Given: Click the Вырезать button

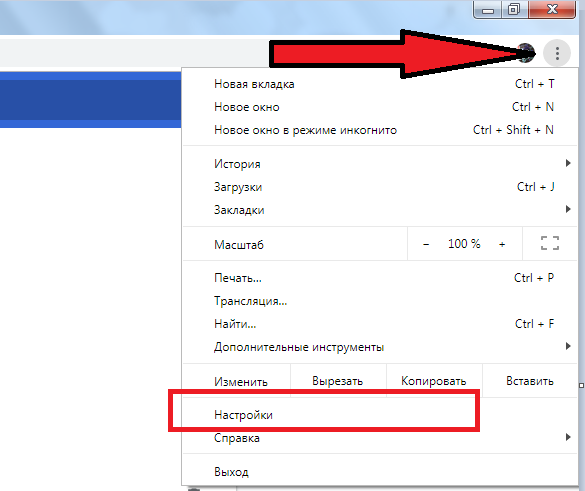Looking at the screenshot, I should (x=338, y=381).
